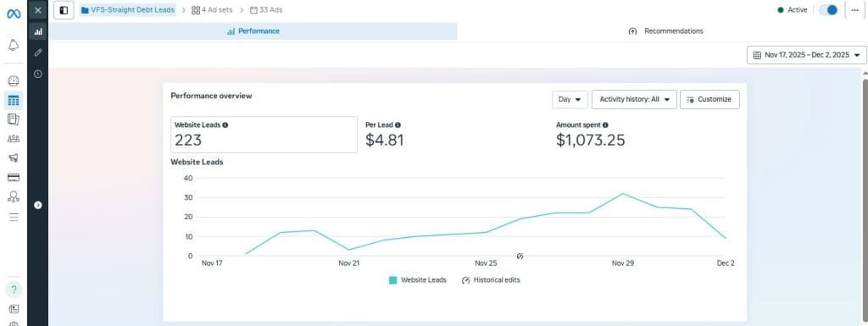868x326 pixels.
Task: Select the Amount spent metric card
Action: pyautogui.click(x=645, y=135)
